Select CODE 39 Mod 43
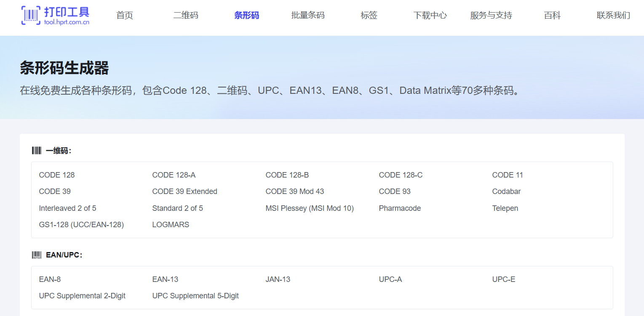 click(295, 191)
